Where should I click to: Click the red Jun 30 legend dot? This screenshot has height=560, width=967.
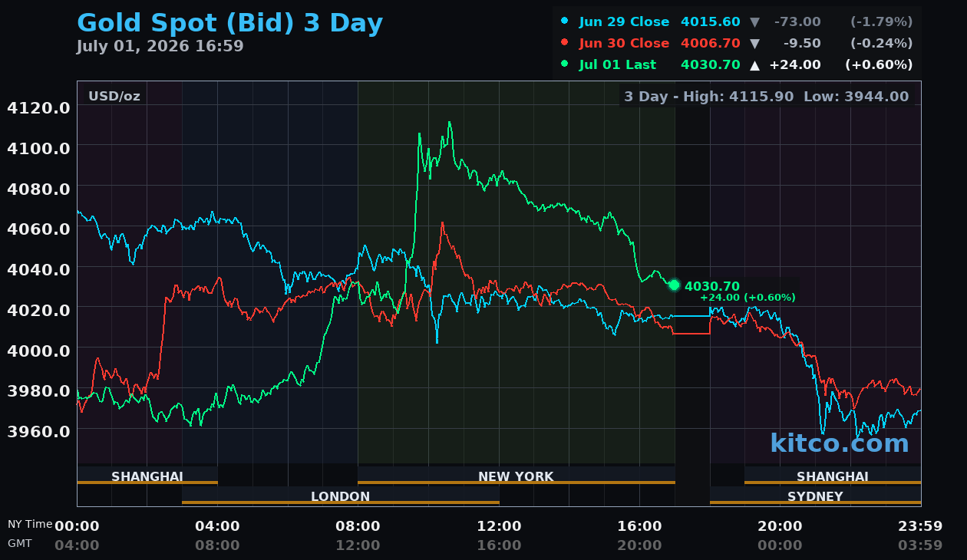(x=565, y=43)
